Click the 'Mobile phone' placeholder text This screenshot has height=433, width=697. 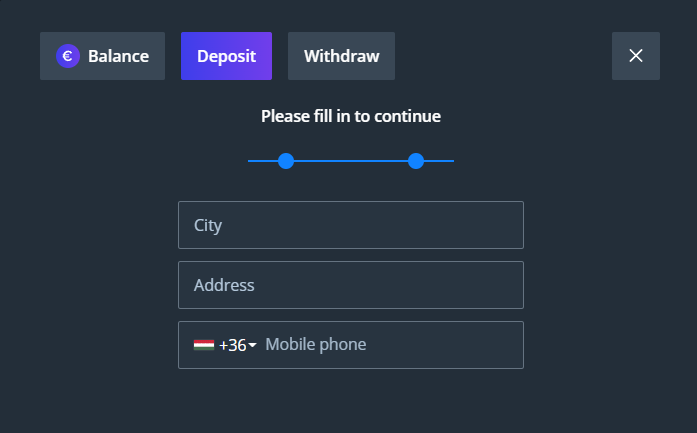(315, 345)
